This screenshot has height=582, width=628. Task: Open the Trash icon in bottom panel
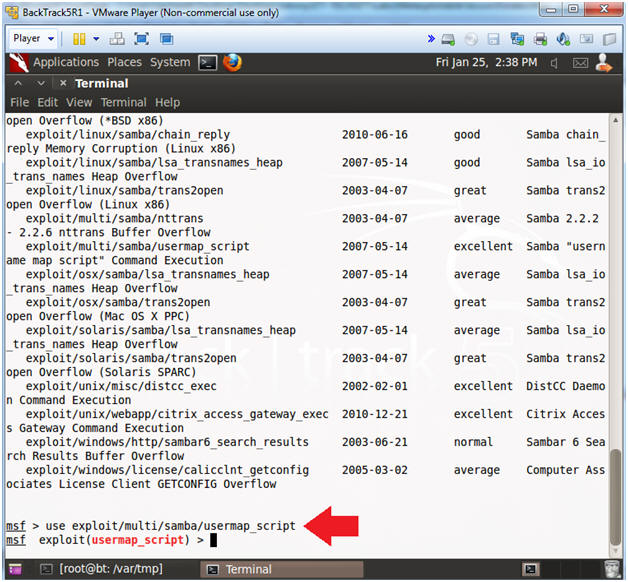pos(612,569)
